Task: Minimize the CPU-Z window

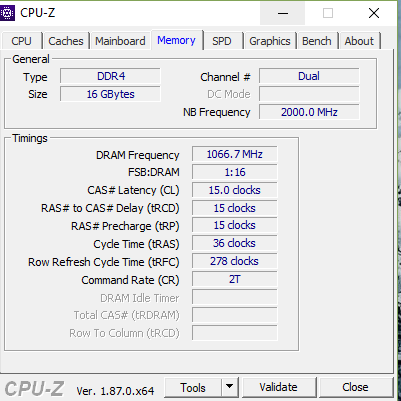Action: pos(283,13)
